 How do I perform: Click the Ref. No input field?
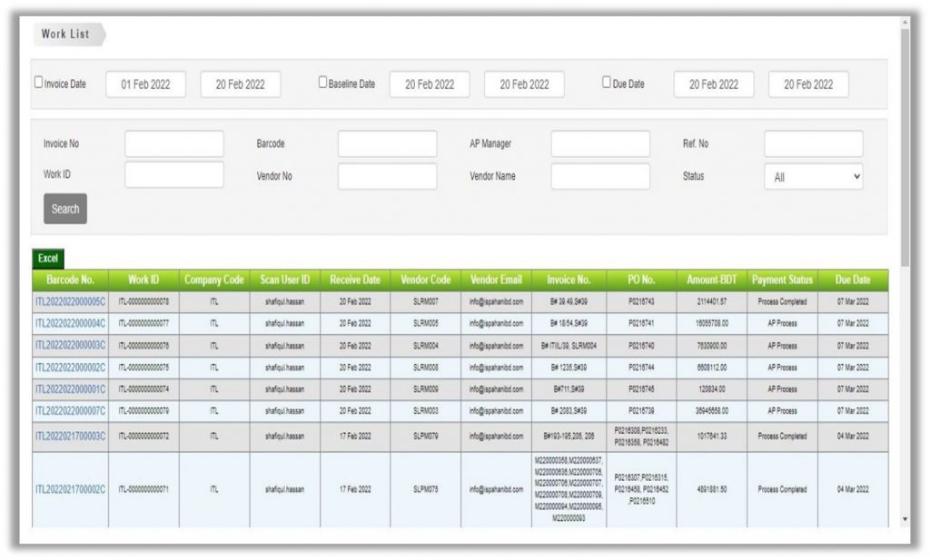point(813,144)
